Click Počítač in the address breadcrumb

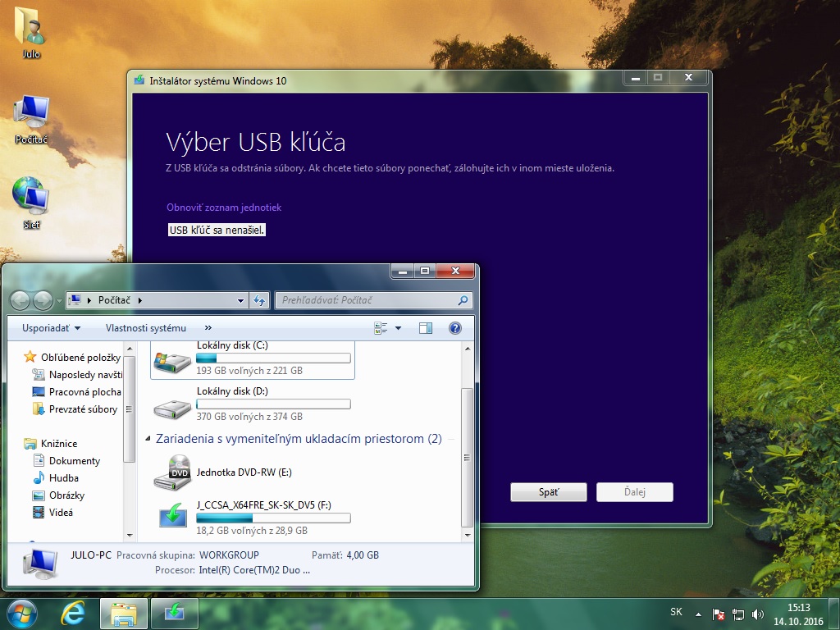114,300
